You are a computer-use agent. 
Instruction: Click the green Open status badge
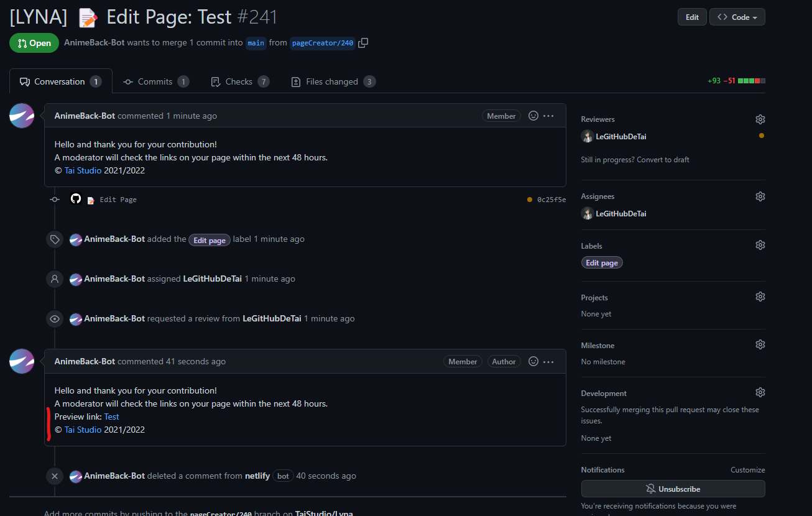(34, 43)
